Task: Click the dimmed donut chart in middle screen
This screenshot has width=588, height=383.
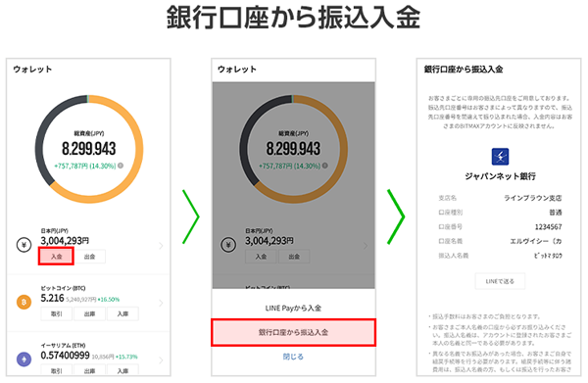Action: pos(293,149)
